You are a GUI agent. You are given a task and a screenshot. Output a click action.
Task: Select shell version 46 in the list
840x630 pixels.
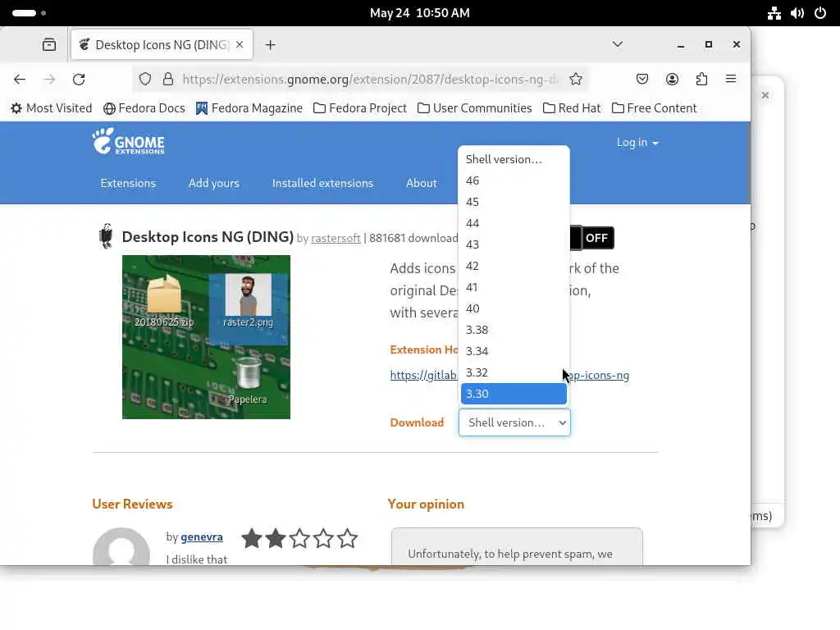pyautogui.click(x=514, y=180)
